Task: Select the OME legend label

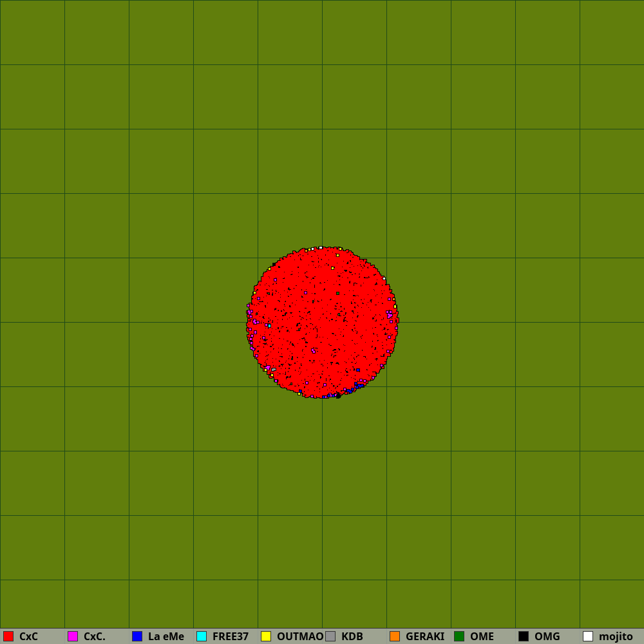Action: coord(482,637)
